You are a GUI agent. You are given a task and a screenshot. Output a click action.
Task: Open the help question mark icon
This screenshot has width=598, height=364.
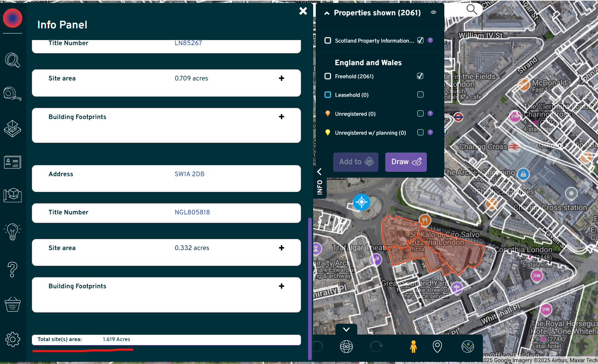[x=13, y=270]
